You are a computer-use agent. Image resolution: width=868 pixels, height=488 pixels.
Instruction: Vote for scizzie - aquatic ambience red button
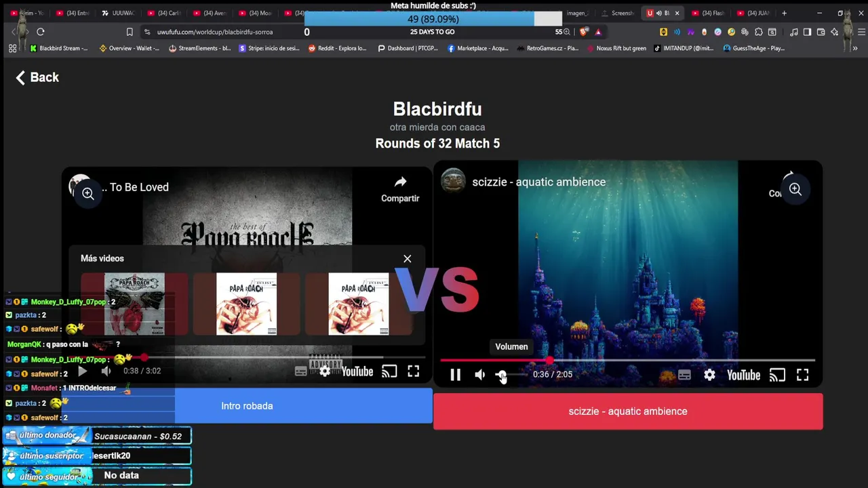pyautogui.click(x=628, y=411)
